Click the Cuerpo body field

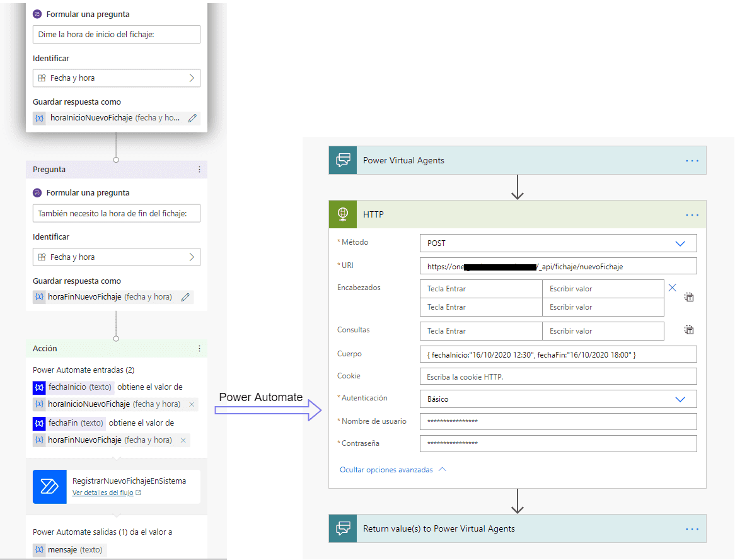coord(558,354)
